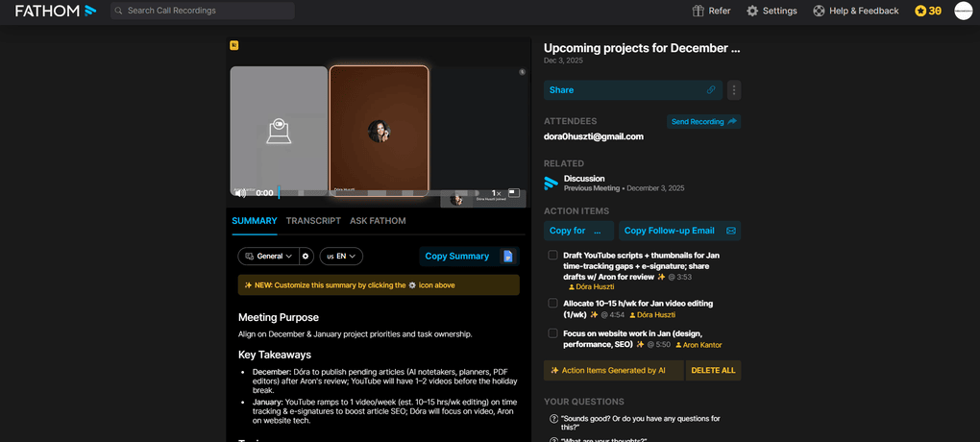Viewport: 980px width, 442px height.
Task: Open the EN language dropdown
Action: click(341, 257)
